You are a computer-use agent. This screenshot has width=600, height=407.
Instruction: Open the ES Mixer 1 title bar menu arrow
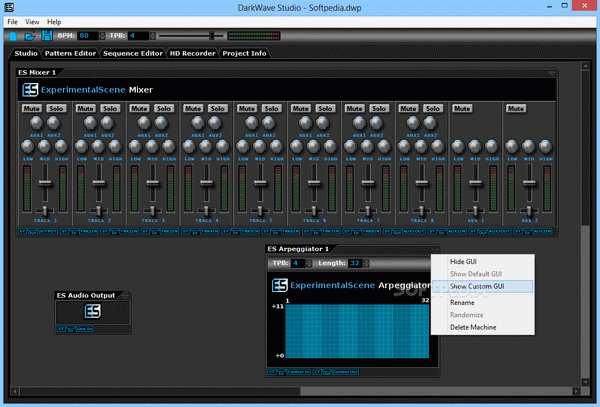[x=552, y=73]
